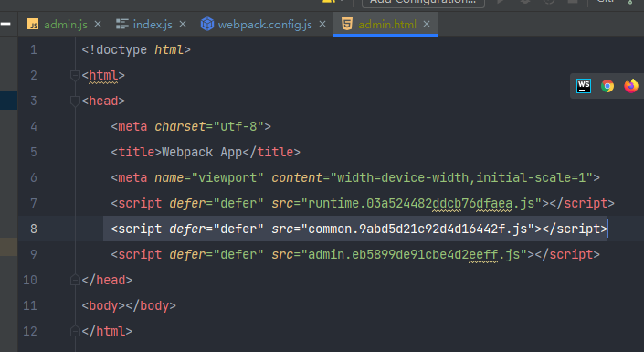Close the webpack.config.js tab
Viewport: 644px width, 352px height.
322,25
